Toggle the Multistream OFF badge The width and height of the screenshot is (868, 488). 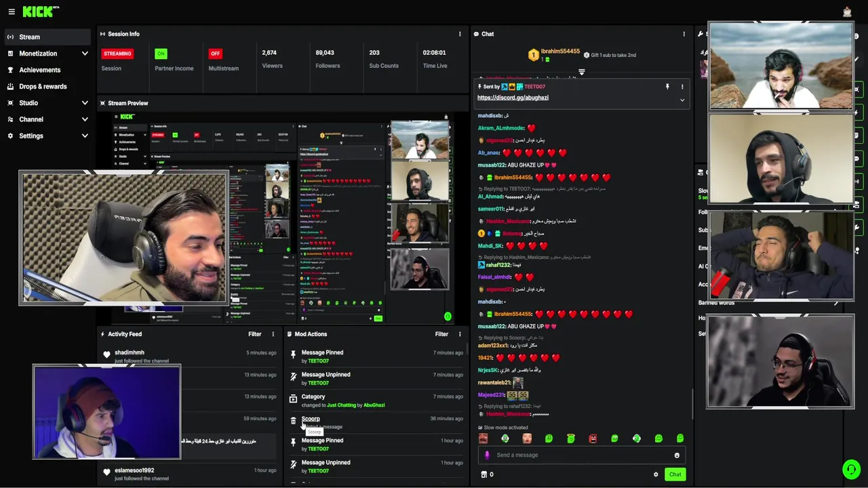point(215,54)
